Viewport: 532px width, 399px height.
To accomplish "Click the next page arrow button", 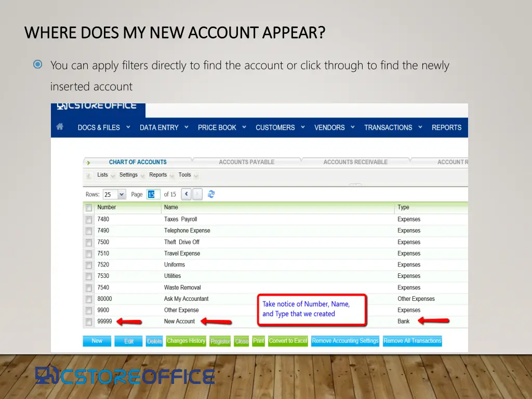I will click(x=198, y=194).
